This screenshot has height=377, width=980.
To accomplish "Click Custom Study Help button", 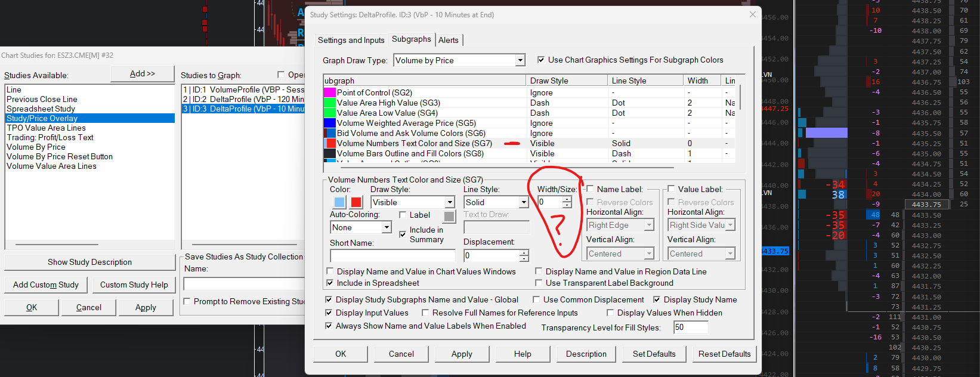I will pyautogui.click(x=134, y=285).
